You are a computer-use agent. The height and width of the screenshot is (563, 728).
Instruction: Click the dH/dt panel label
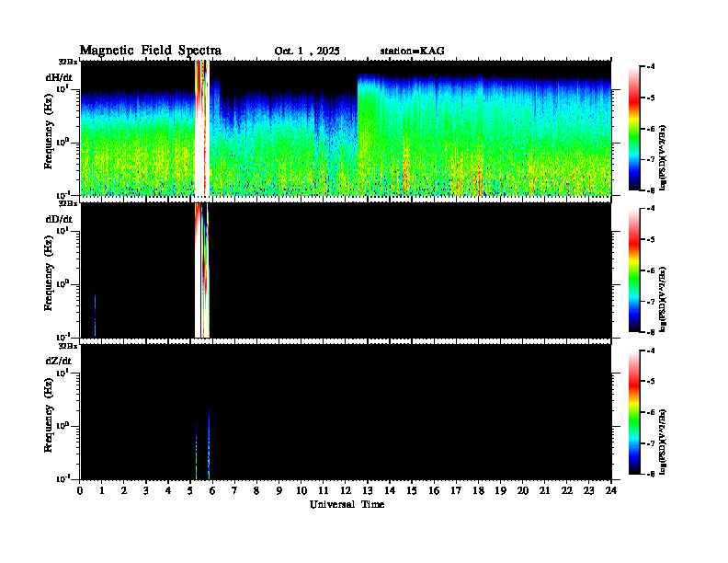click(59, 77)
